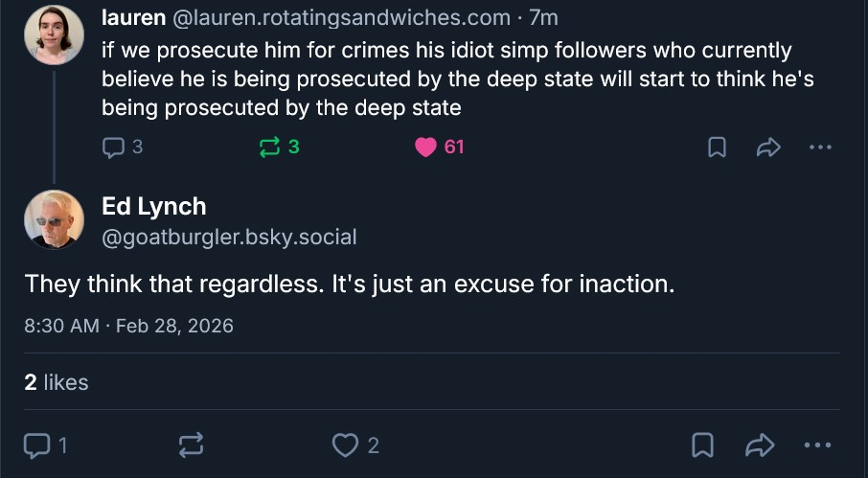
Task: Bookmark lauren's post
Action: coord(717,148)
